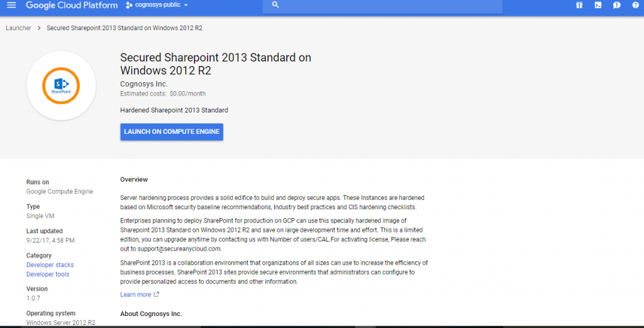Open the hamburger navigation menu
The width and height of the screenshot is (644, 328).
pos(11,5)
